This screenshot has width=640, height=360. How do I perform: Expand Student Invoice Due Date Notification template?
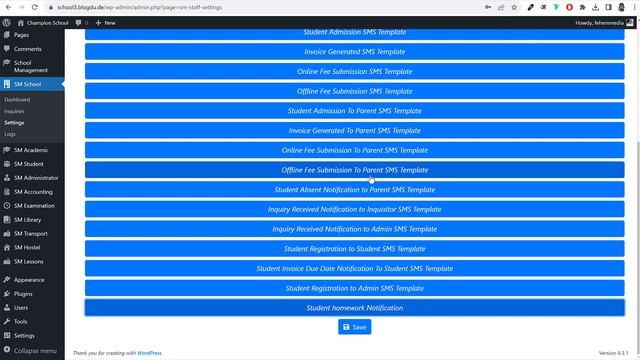[x=354, y=269]
